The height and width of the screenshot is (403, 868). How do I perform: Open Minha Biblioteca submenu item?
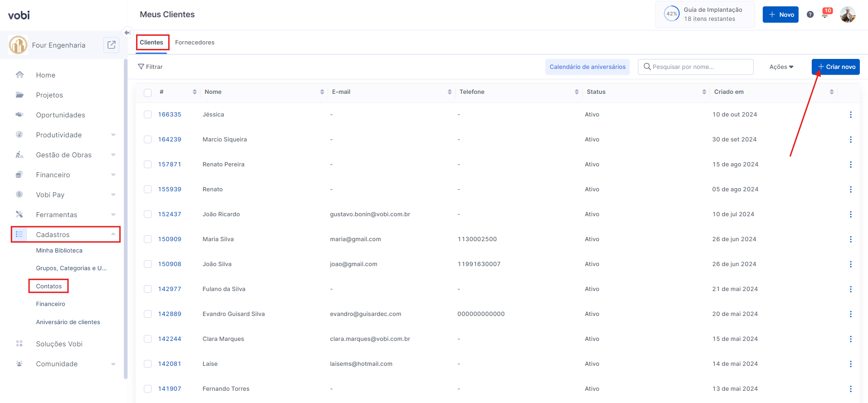tap(59, 250)
